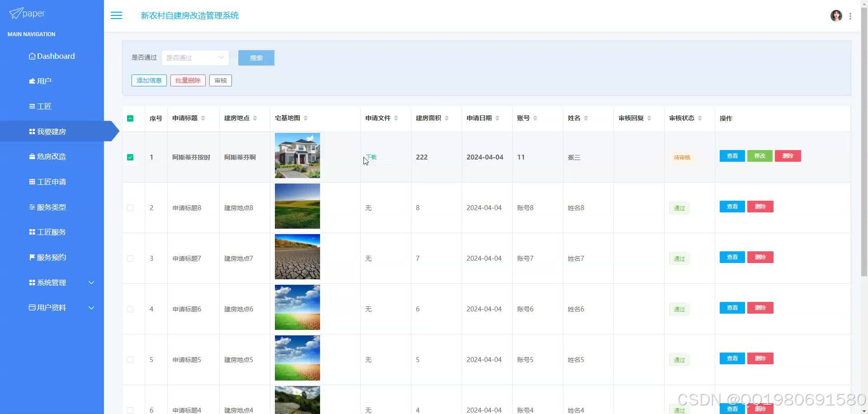
Task: Open the green field thumbnail in row 2
Action: coord(297,206)
